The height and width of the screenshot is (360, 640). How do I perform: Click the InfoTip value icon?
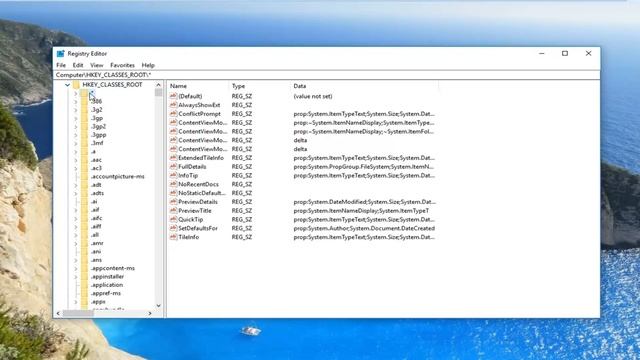click(173, 175)
